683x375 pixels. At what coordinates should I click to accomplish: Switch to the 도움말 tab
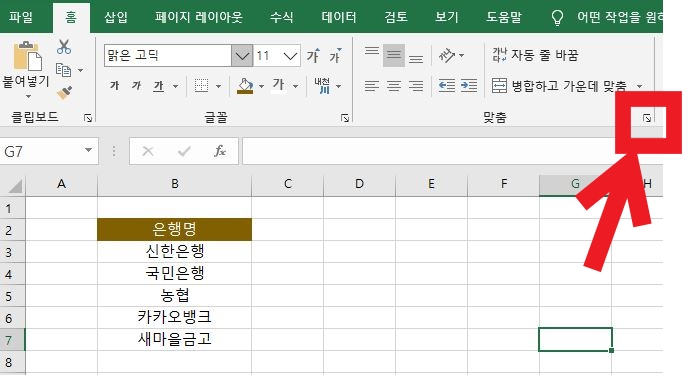pyautogui.click(x=504, y=17)
